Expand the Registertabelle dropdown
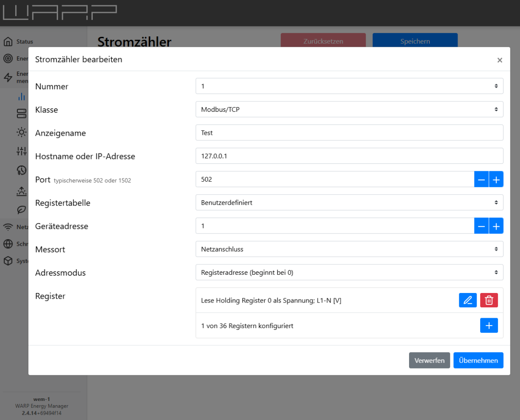The width and height of the screenshot is (520, 420). tap(349, 202)
